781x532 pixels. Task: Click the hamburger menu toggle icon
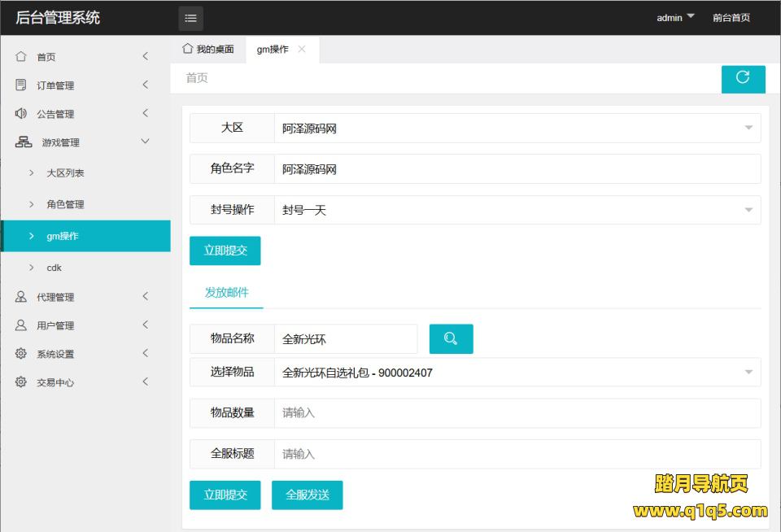[x=190, y=18]
